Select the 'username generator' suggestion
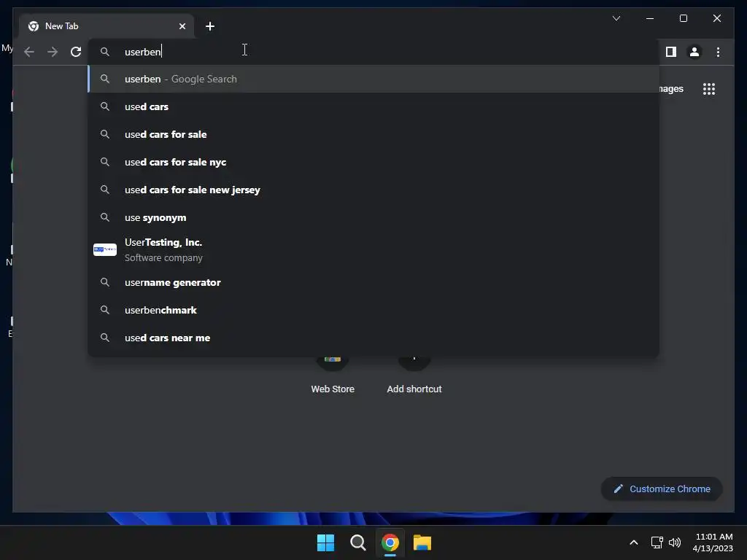Image resolution: width=747 pixels, height=560 pixels. click(374, 282)
